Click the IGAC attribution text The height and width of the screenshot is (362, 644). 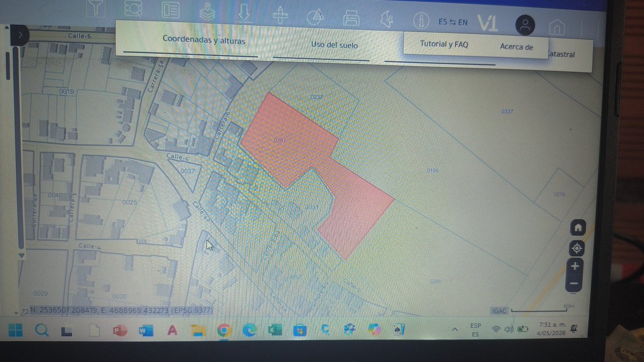(x=499, y=311)
